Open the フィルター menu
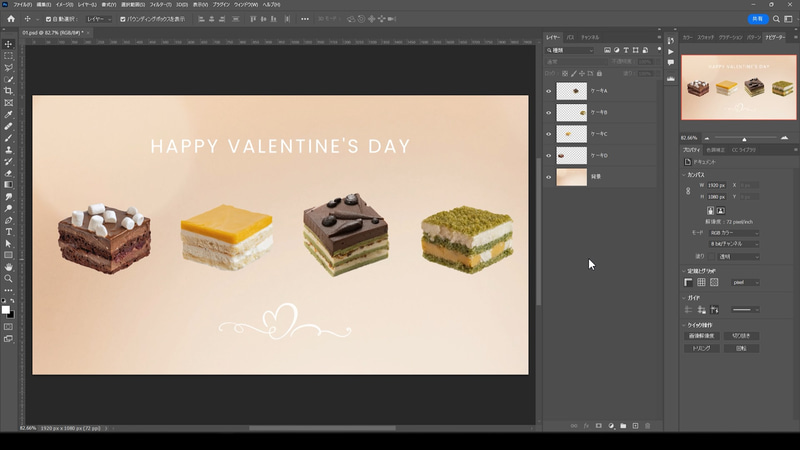 [x=159, y=4]
